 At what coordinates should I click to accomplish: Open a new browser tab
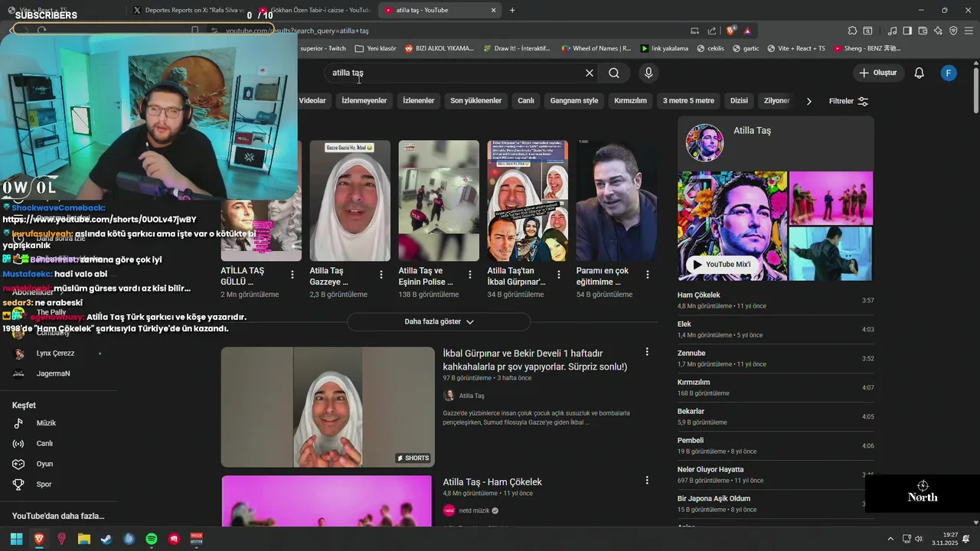click(x=512, y=10)
